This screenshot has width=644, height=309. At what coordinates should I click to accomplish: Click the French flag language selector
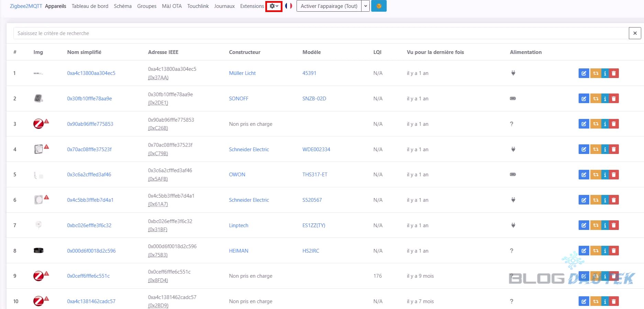pyautogui.click(x=289, y=6)
